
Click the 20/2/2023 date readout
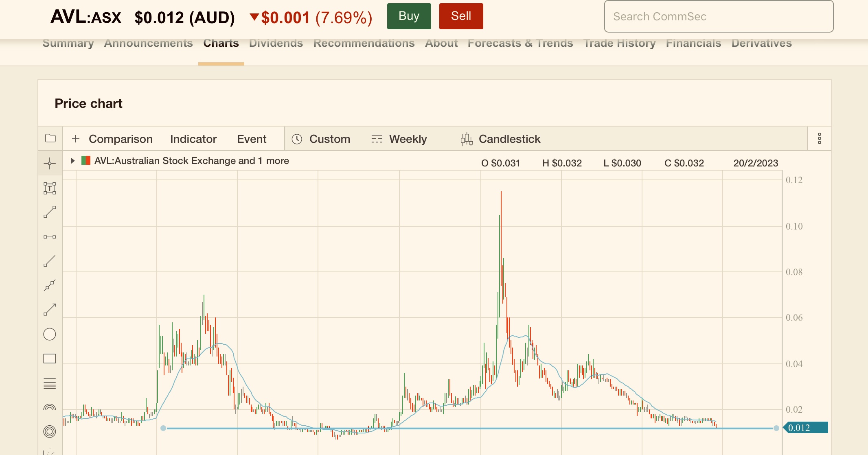[x=756, y=163]
